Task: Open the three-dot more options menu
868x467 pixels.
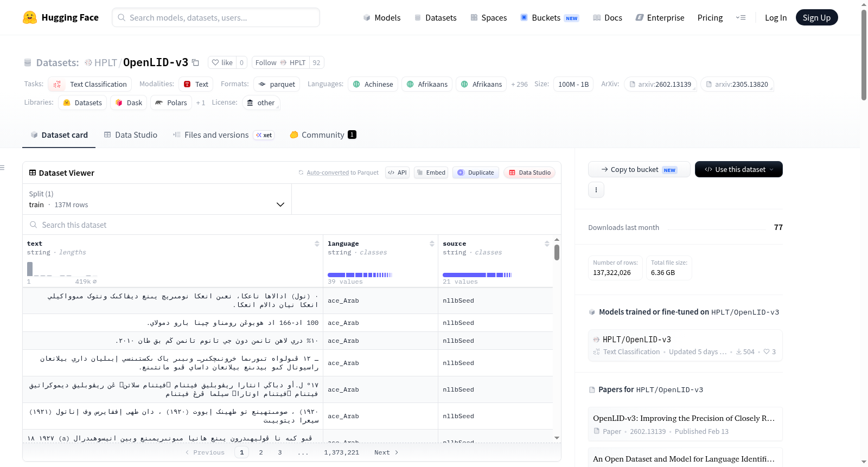Action: click(596, 190)
